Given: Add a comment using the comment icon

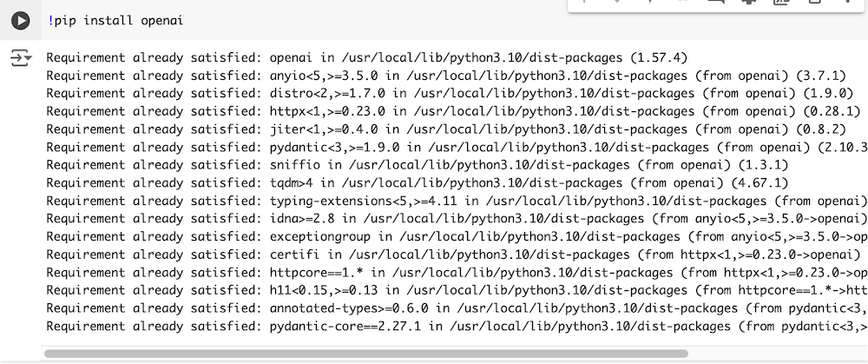Looking at the screenshot, I should pyautogui.click(x=716, y=3).
